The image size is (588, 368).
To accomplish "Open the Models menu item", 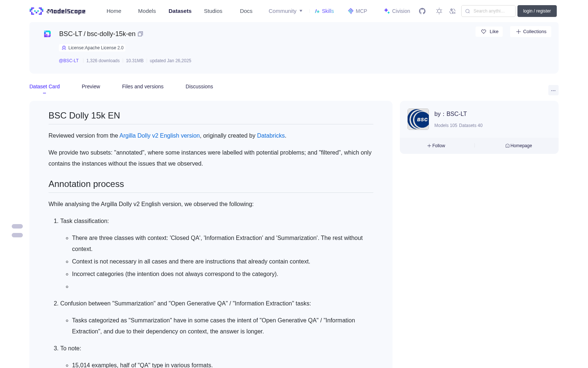I will click(x=147, y=11).
